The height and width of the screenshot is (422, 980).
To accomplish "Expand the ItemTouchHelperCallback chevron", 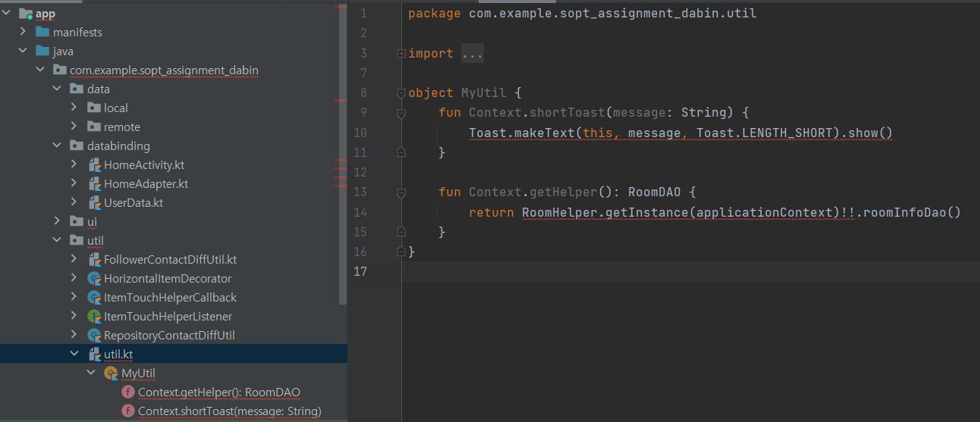I will click(x=74, y=297).
